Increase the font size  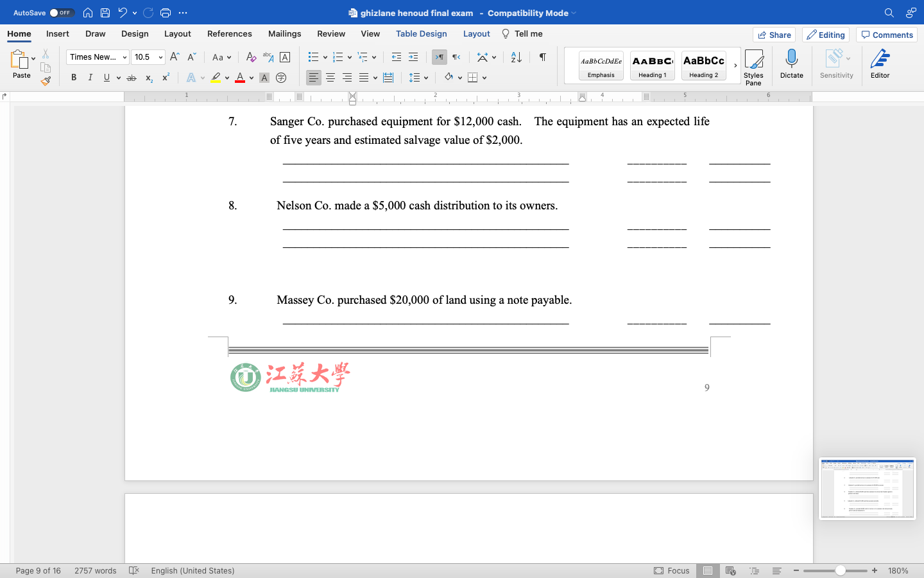click(175, 57)
